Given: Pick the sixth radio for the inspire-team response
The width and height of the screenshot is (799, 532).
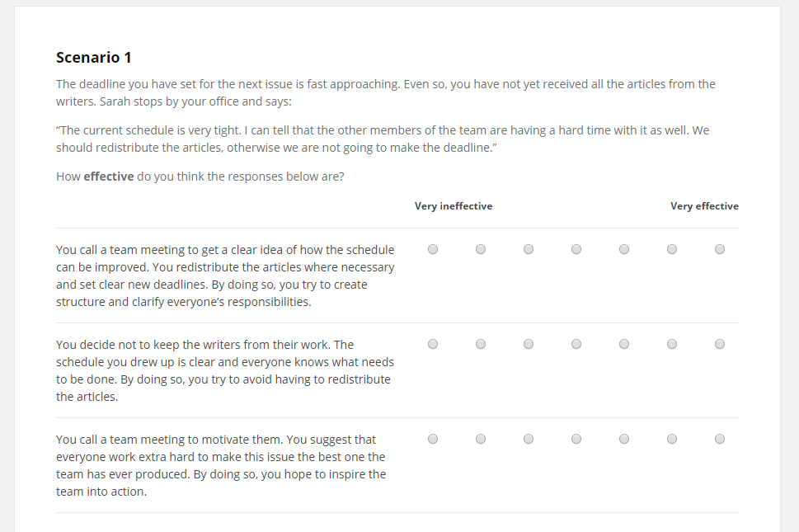Looking at the screenshot, I should (x=672, y=439).
